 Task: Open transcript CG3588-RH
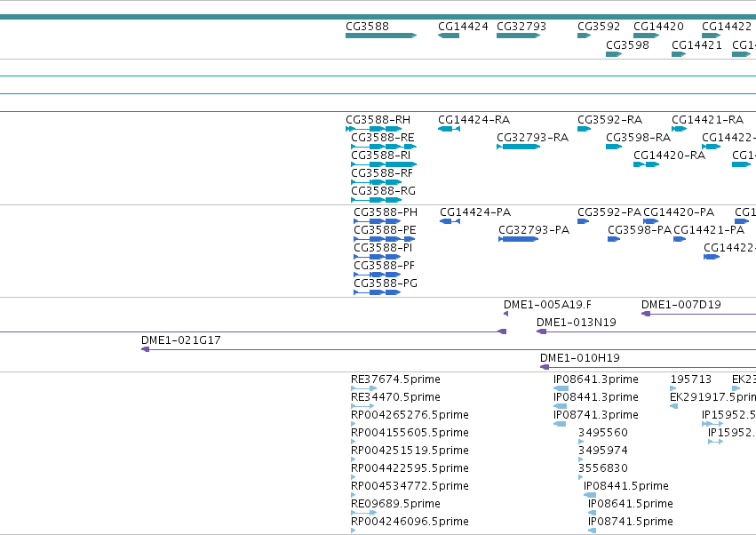coord(374,129)
